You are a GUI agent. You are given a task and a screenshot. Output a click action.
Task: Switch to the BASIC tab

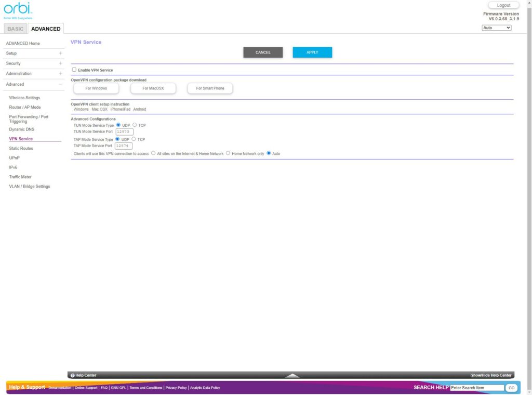(15, 29)
